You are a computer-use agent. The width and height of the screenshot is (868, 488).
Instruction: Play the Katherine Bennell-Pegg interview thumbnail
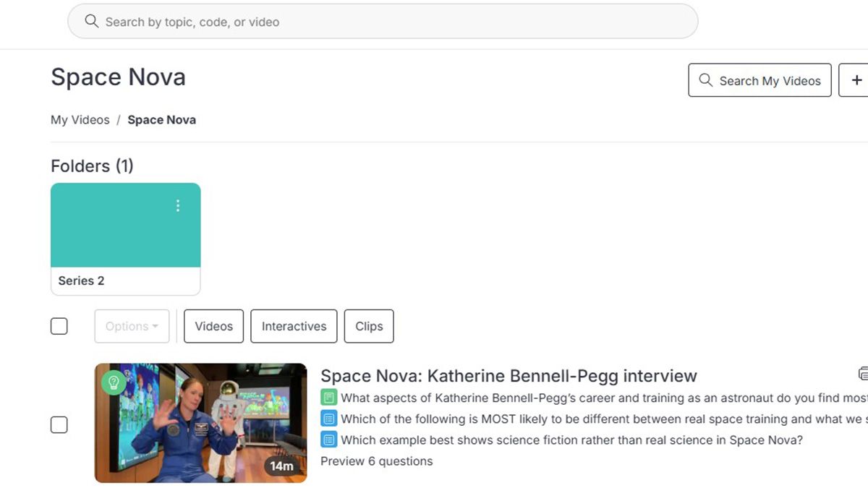[x=200, y=423]
